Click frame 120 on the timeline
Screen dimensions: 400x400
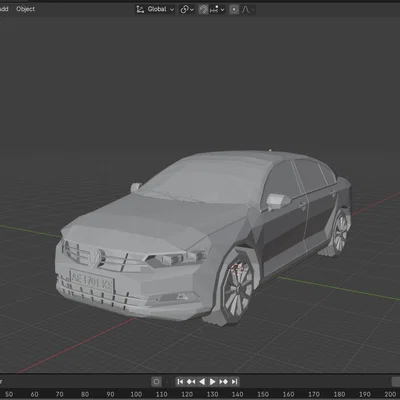point(187,394)
